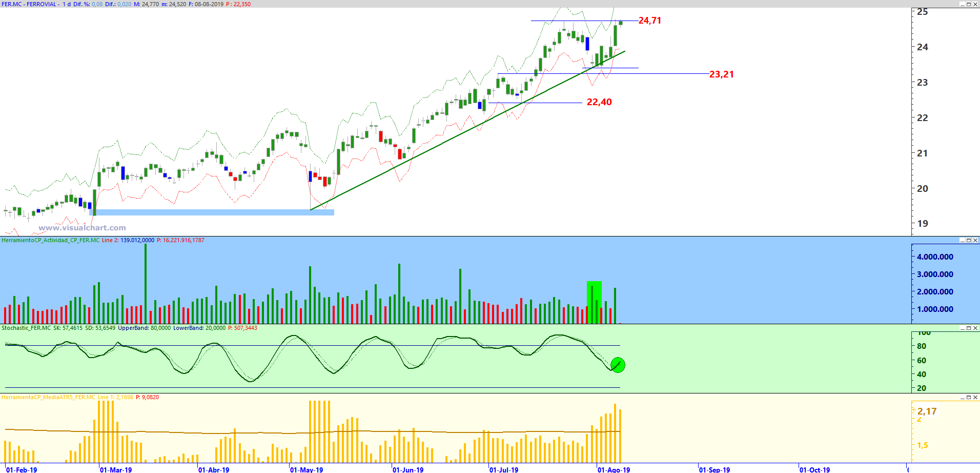Maximize the Stochastic indicator panel
Viewport: 980px width, 473px height.
[969, 328]
